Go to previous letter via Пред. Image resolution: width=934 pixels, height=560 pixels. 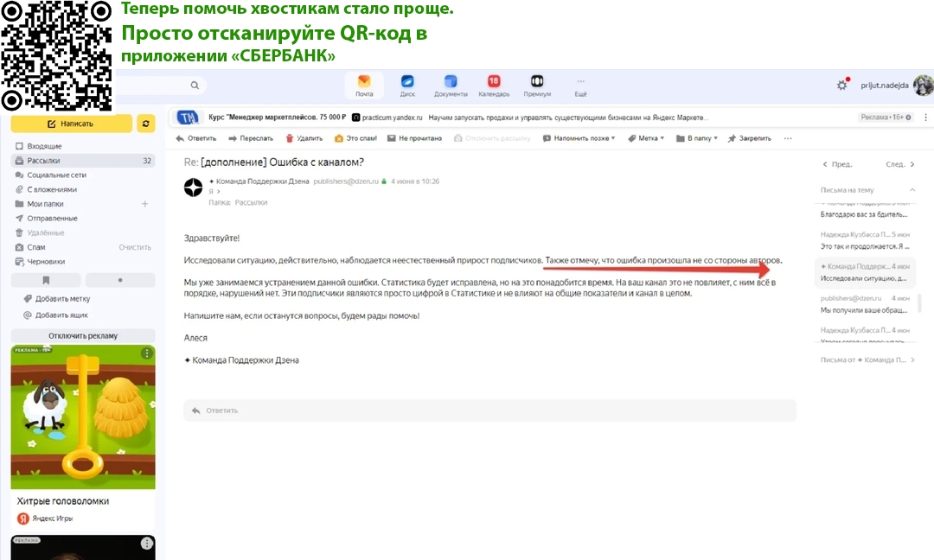point(837,164)
